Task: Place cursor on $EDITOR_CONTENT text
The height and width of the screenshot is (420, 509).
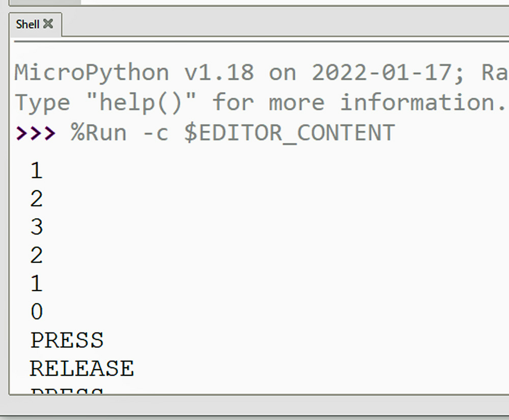Action: pos(290,133)
